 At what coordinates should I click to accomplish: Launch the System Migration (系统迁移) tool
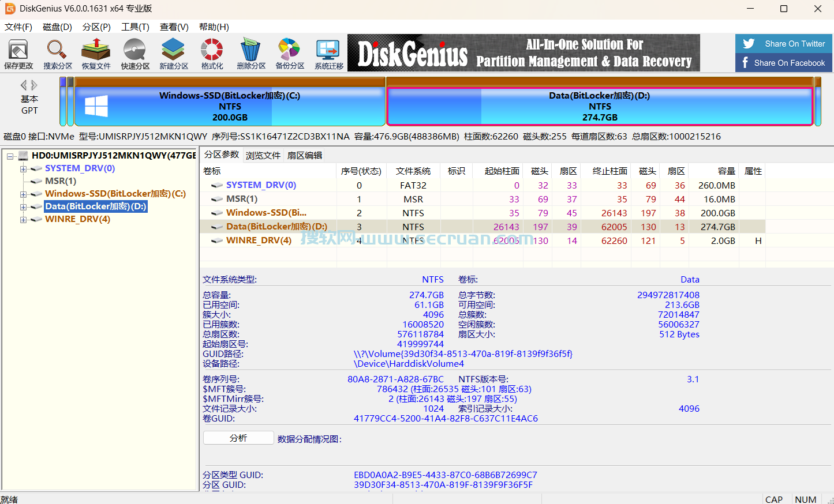[x=329, y=54]
